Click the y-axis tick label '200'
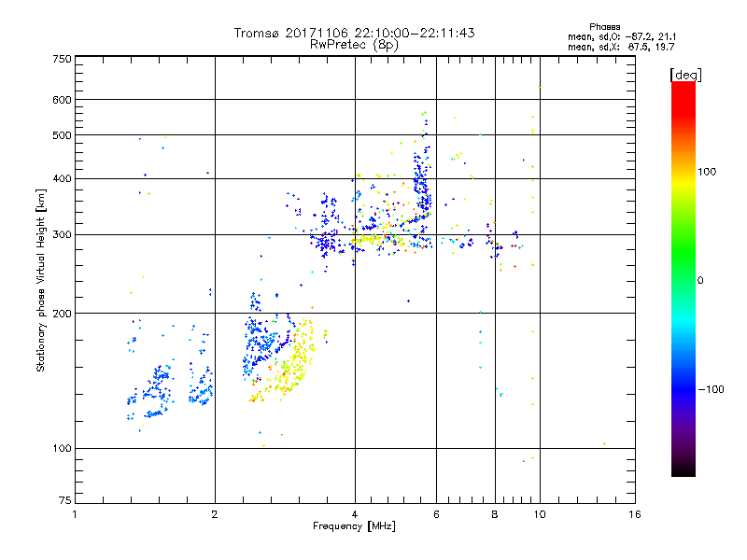Image resolution: width=747 pixels, height=560 pixels. [x=63, y=314]
